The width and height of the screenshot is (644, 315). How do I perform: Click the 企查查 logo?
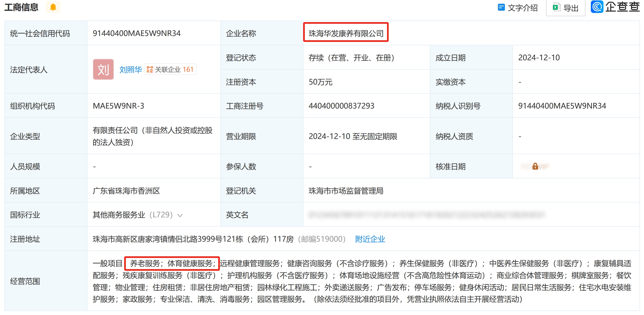pos(615,7)
